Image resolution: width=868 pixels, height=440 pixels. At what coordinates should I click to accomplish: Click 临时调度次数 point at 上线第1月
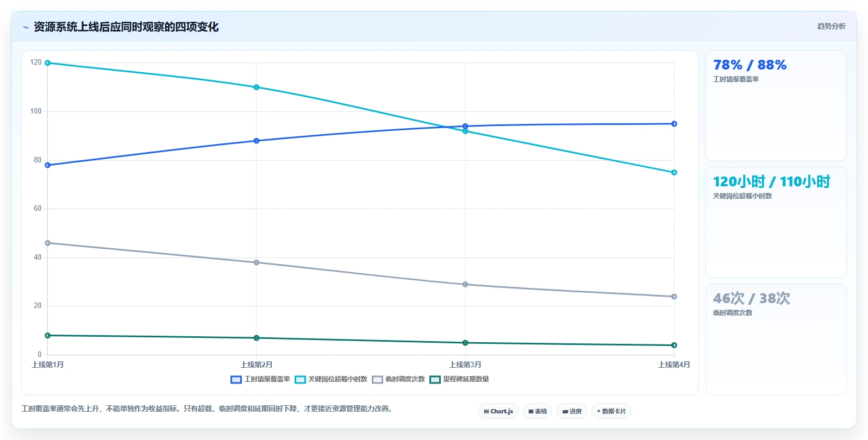48,243
